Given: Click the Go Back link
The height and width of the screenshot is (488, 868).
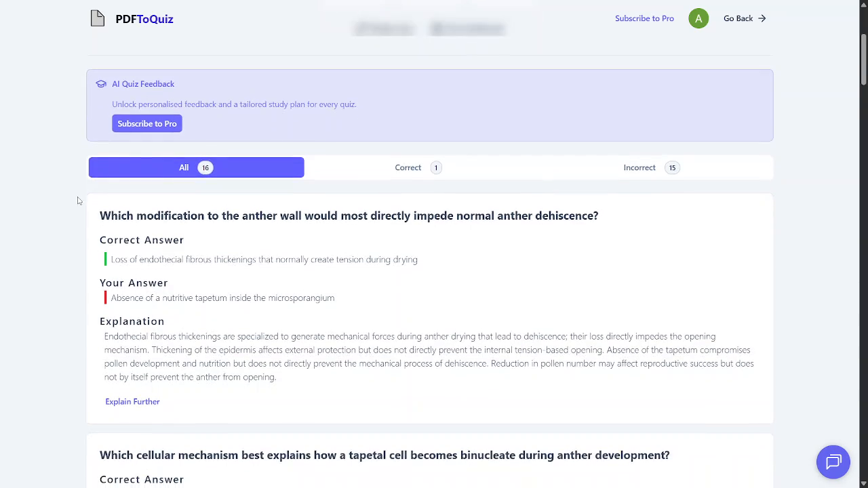Looking at the screenshot, I should tap(745, 18).
